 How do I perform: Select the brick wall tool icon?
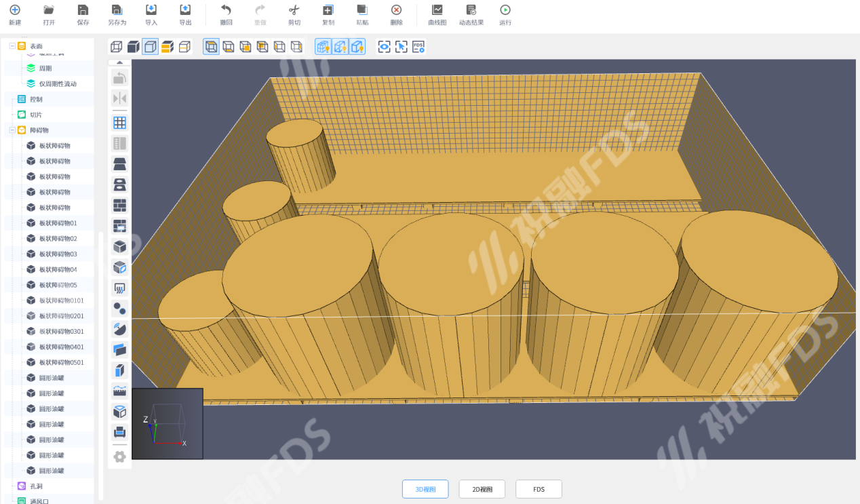tap(119, 205)
